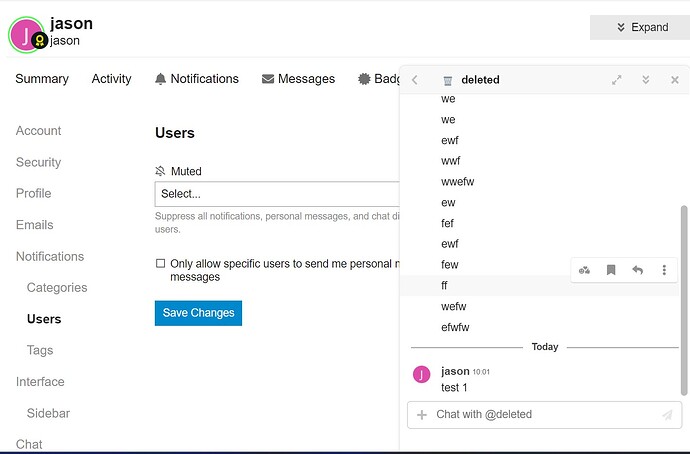The height and width of the screenshot is (454, 690).
Task: Click the Save Changes button
Action: click(x=198, y=313)
